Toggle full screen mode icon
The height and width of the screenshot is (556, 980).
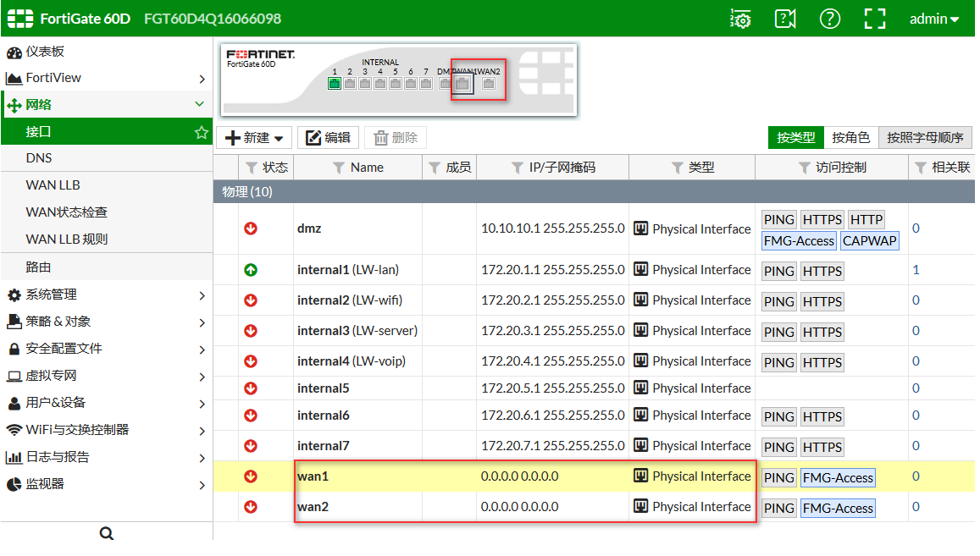[x=874, y=19]
